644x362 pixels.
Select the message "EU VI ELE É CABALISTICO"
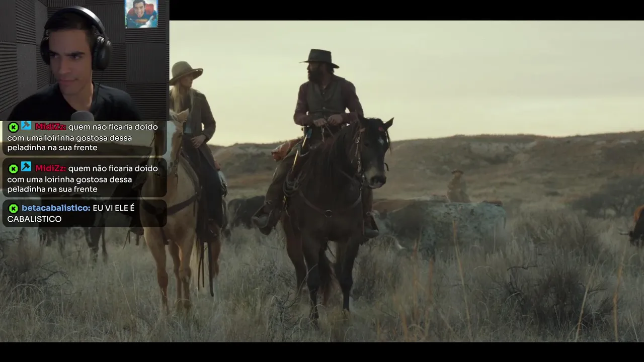[71, 214]
